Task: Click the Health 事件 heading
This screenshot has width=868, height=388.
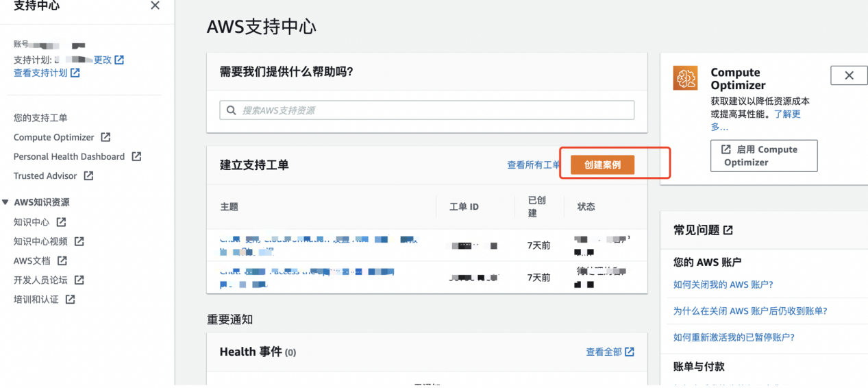Action: tap(258, 352)
